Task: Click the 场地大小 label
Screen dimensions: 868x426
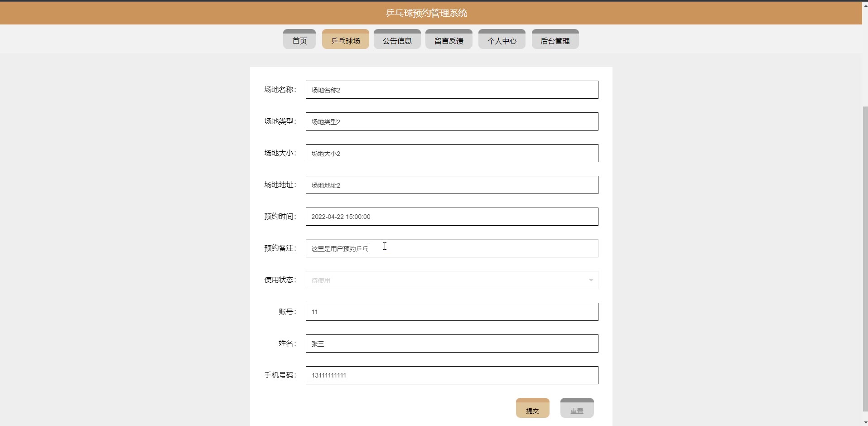Action: tap(280, 153)
